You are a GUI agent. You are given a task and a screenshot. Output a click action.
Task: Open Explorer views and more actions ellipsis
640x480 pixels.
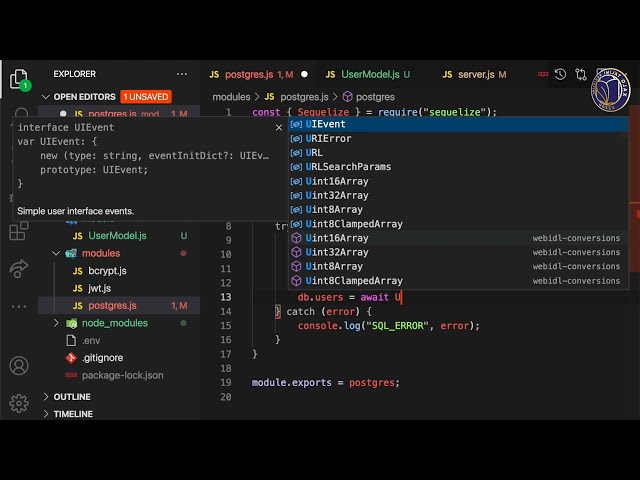point(182,74)
